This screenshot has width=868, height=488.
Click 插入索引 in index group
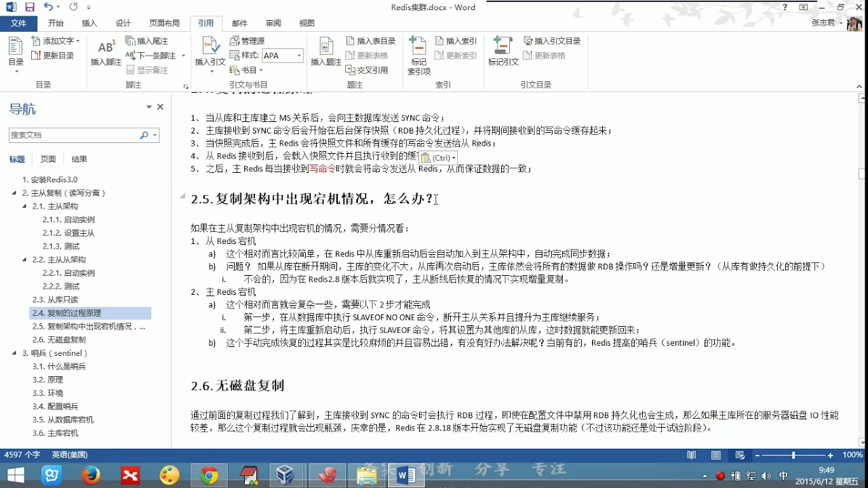(456, 41)
